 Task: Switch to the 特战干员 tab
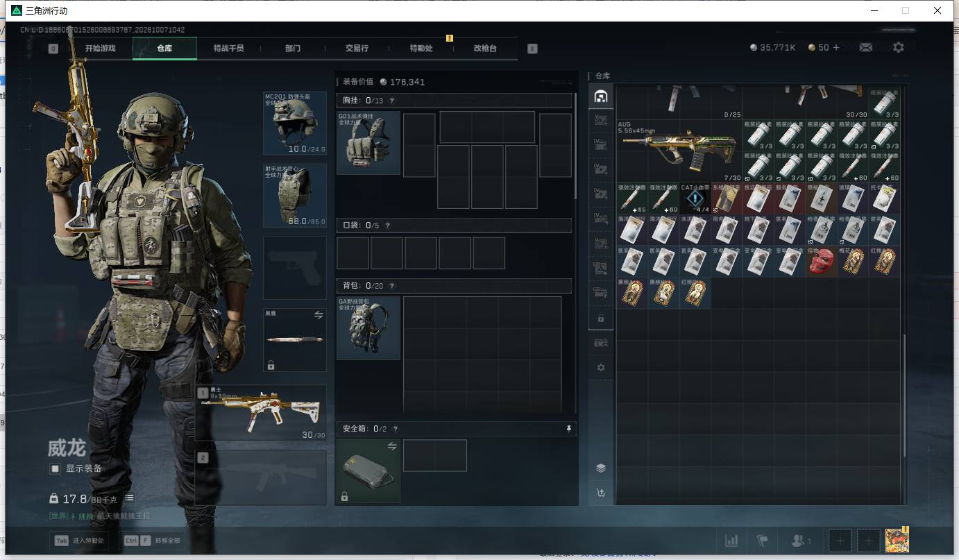(x=229, y=49)
